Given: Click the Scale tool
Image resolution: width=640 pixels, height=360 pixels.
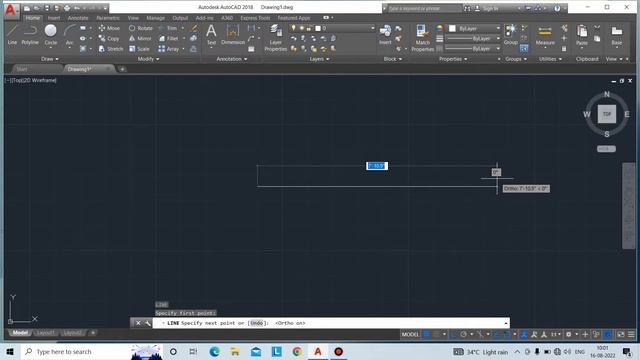Looking at the screenshot, I should click(x=139, y=49).
